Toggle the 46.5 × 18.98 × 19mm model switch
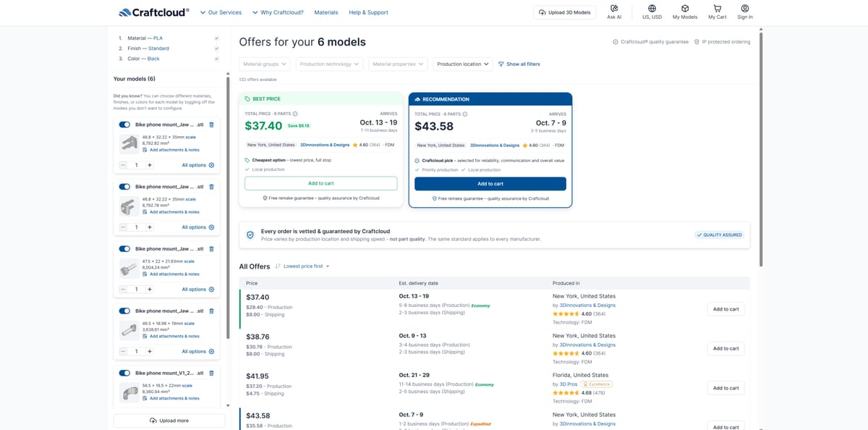The height and width of the screenshot is (430, 868). 124,311
